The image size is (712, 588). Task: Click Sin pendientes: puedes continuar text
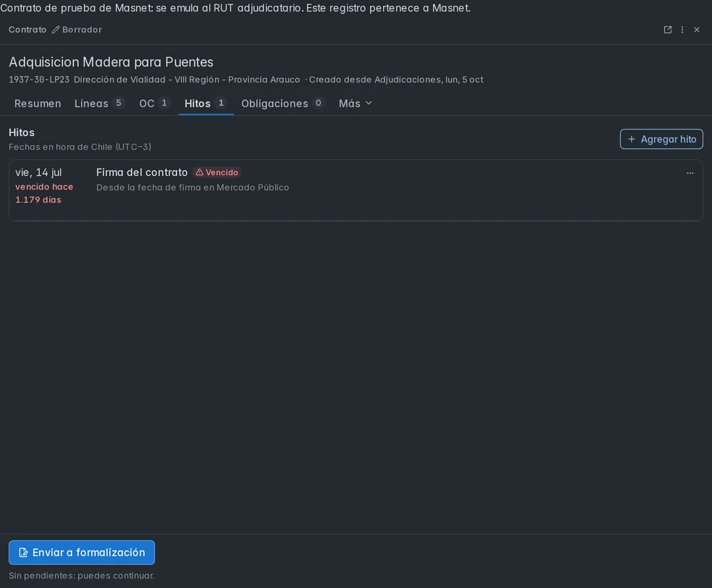pyautogui.click(x=82, y=575)
